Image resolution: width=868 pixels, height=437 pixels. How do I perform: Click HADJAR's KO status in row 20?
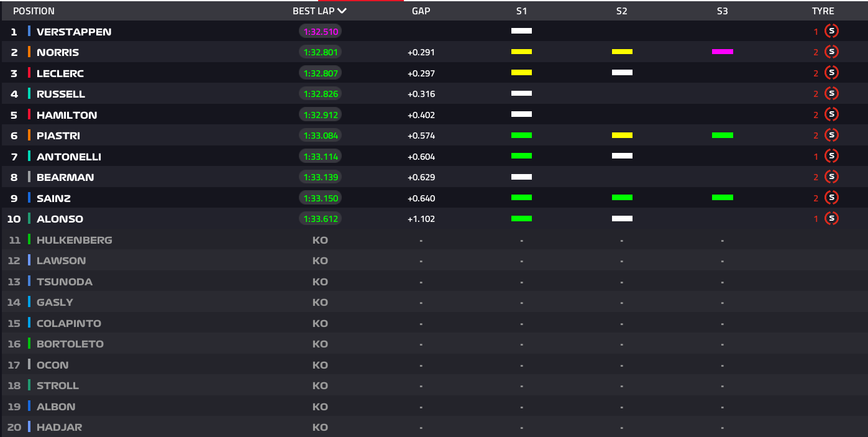tap(320, 427)
